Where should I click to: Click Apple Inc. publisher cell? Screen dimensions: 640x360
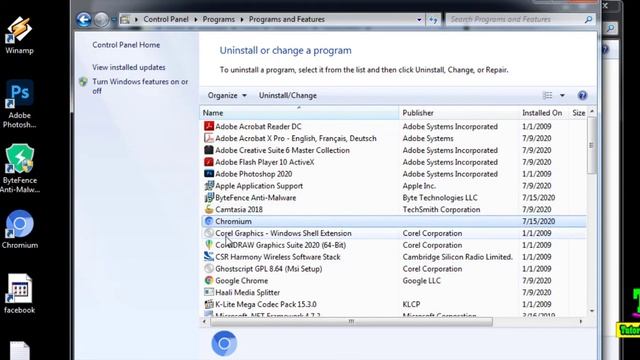click(x=419, y=186)
